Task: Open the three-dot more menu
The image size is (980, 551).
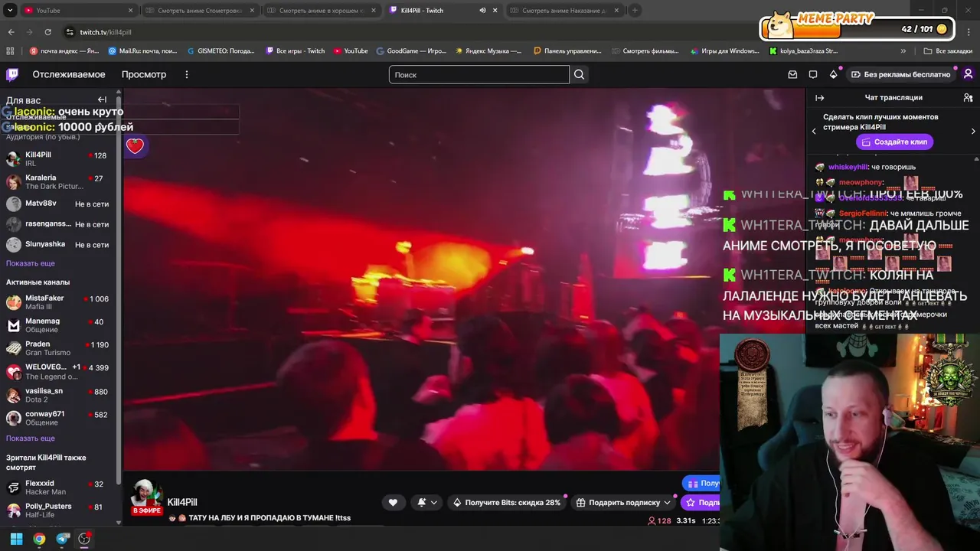Action: (x=187, y=74)
